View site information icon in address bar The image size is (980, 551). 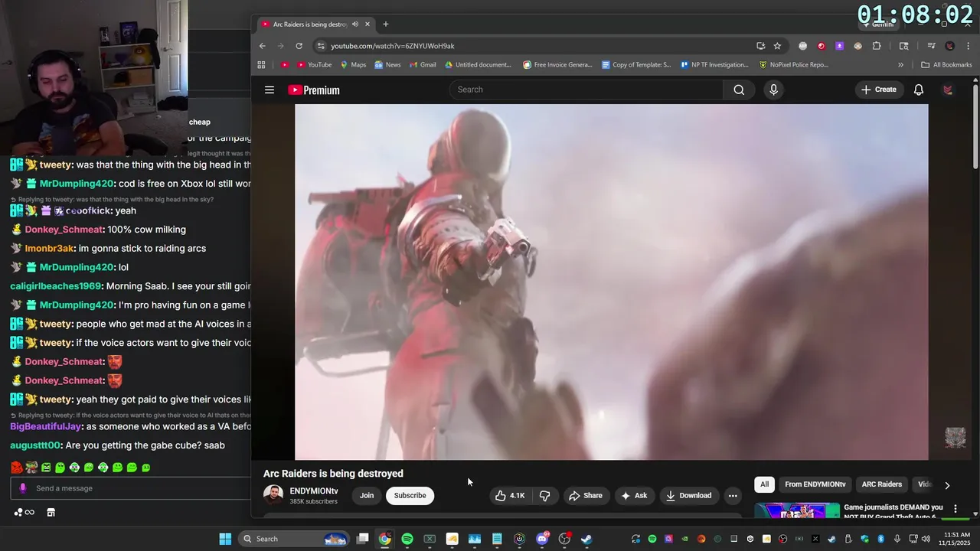click(x=321, y=46)
